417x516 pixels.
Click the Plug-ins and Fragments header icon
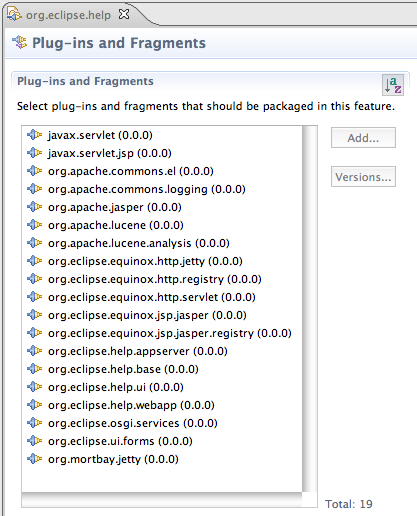pos(19,42)
